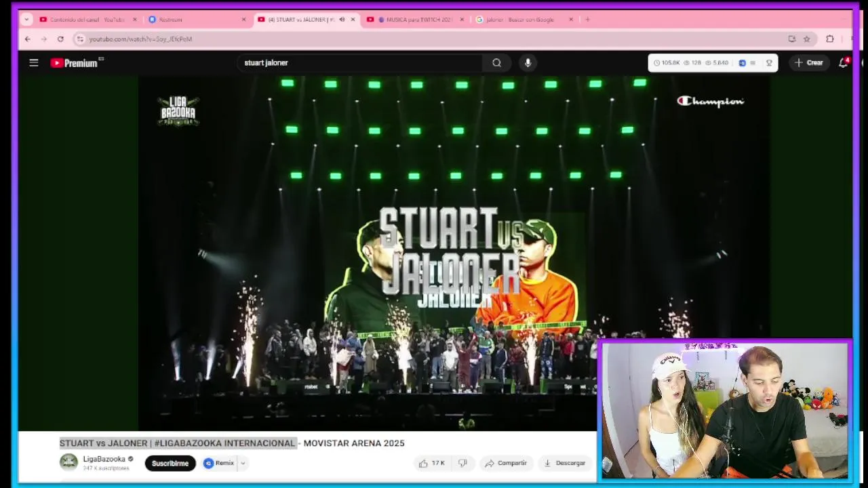Open a new tab with plus button
868x488 pixels.
pos(587,20)
